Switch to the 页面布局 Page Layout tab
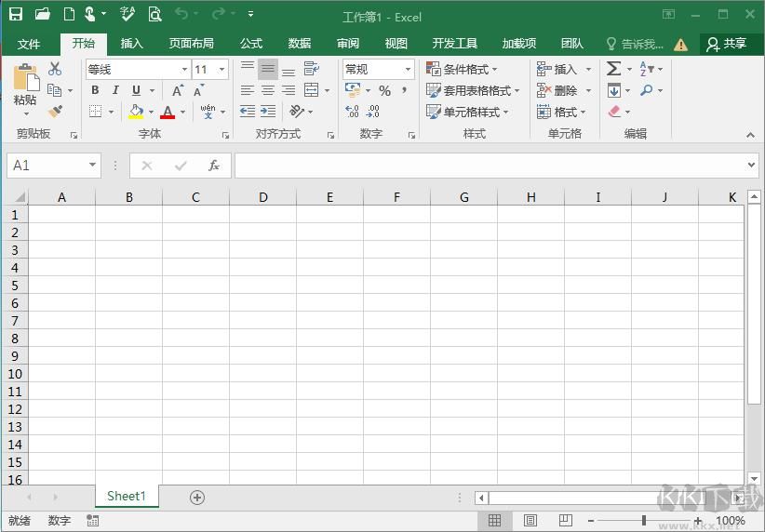This screenshot has height=532, width=765. [192, 44]
